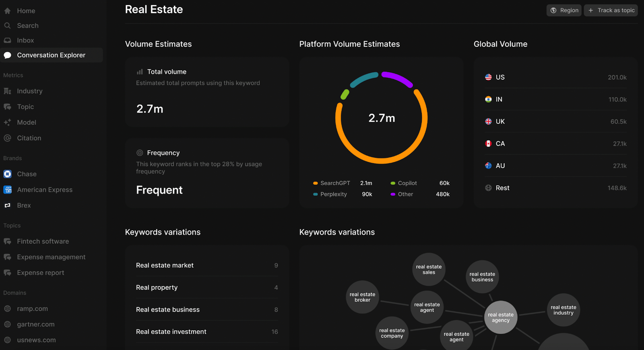Click the 2.7m donut chart center
This screenshot has width=644, height=350.
pyautogui.click(x=382, y=118)
